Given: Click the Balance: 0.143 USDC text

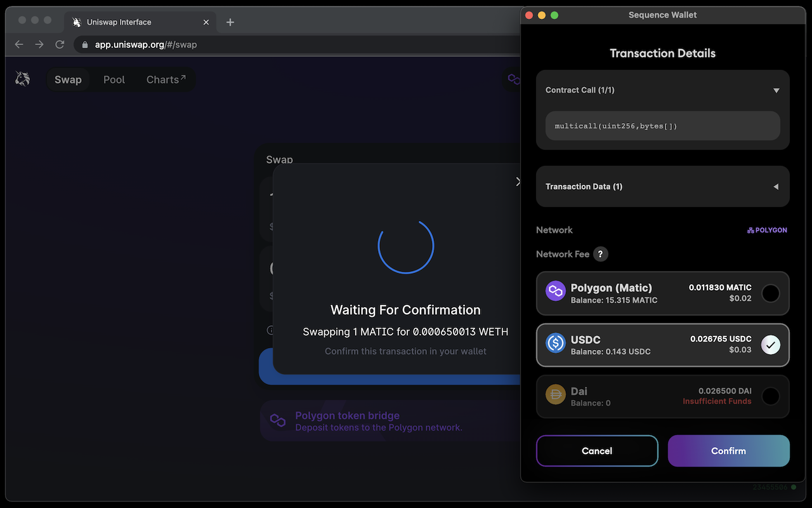Looking at the screenshot, I should click(611, 352).
